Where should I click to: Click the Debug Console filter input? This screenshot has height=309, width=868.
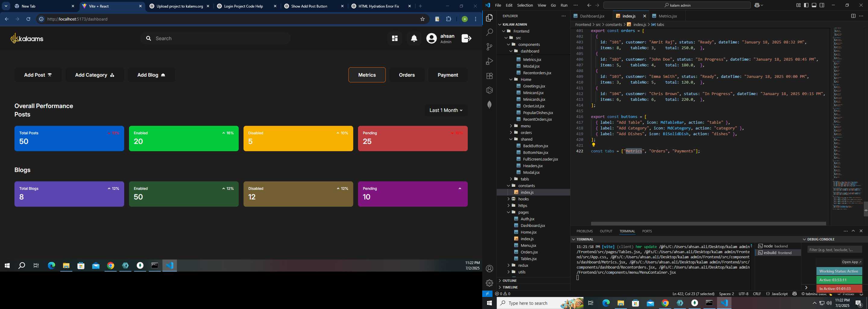point(835,250)
